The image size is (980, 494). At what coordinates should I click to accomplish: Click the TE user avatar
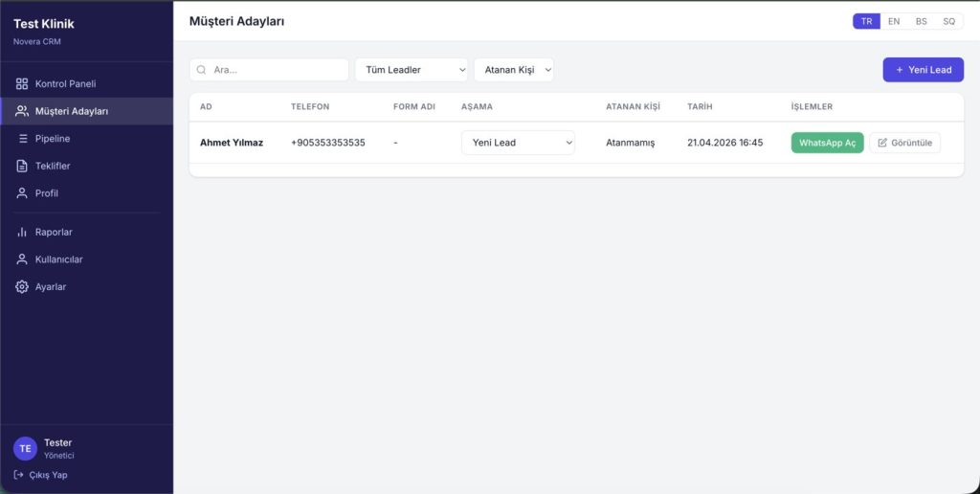click(25, 448)
